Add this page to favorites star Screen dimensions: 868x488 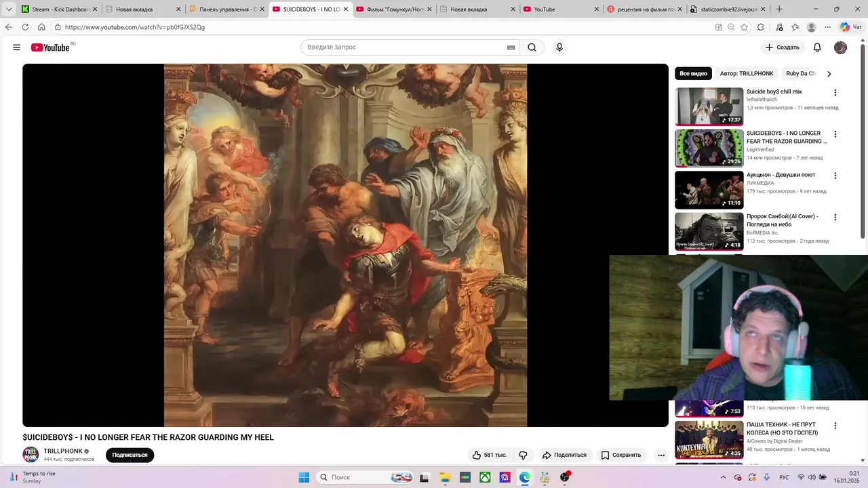[x=744, y=27]
